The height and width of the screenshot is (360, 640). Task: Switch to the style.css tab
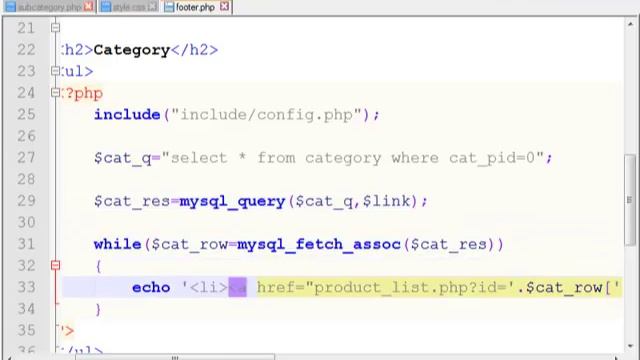pyautogui.click(x=129, y=7)
